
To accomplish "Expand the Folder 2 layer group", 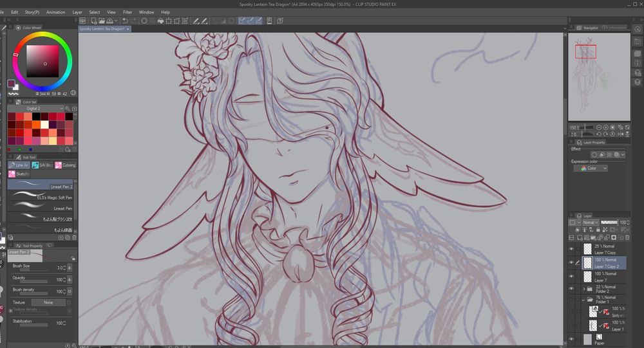I will pos(583,289).
